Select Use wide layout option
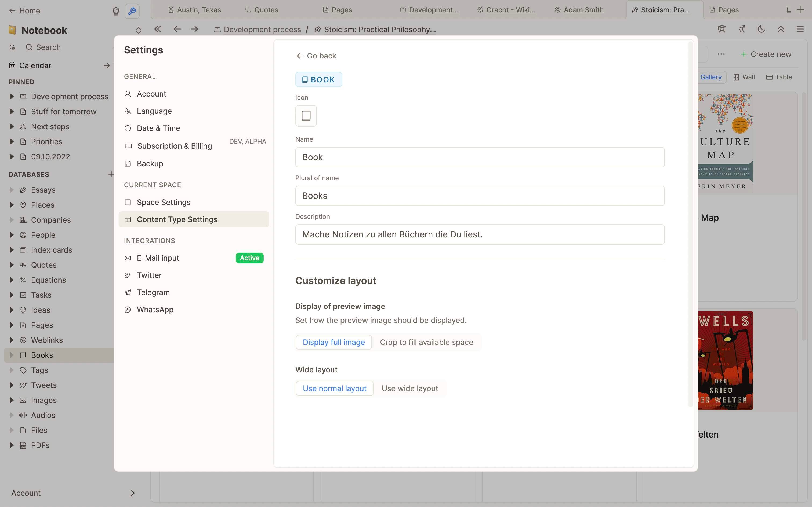 [410, 388]
